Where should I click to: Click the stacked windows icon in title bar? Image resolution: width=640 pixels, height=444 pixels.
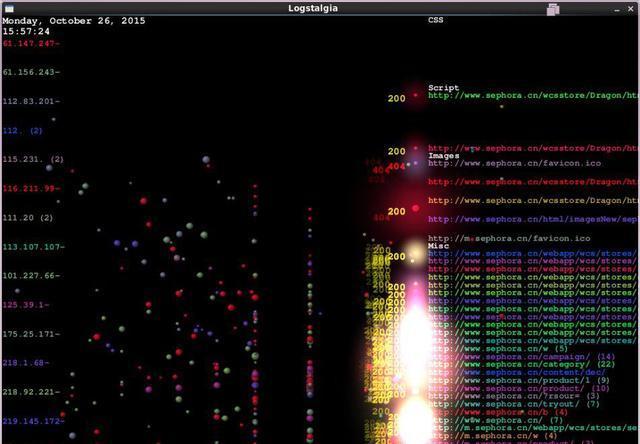(x=553, y=9)
